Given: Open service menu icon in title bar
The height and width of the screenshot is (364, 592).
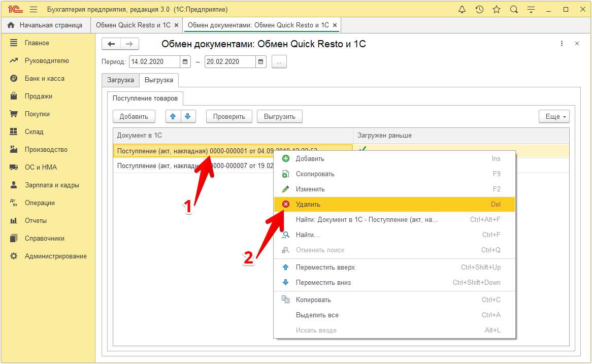Looking at the screenshot, I should [x=531, y=10].
